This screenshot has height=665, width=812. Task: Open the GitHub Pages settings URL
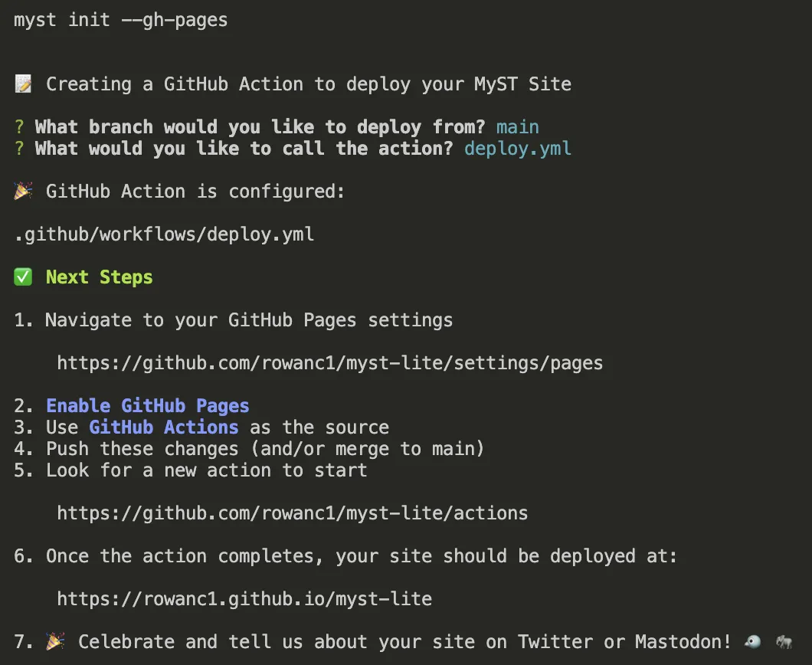[329, 362]
